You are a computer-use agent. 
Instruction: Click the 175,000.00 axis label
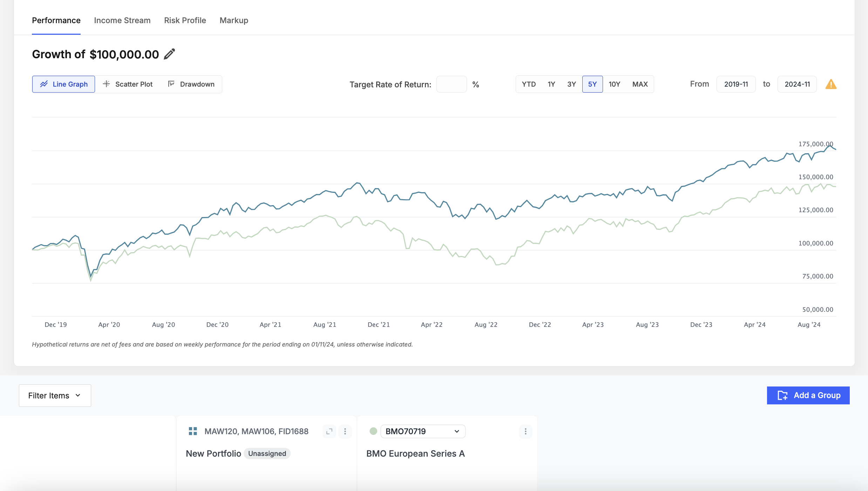(x=815, y=144)
